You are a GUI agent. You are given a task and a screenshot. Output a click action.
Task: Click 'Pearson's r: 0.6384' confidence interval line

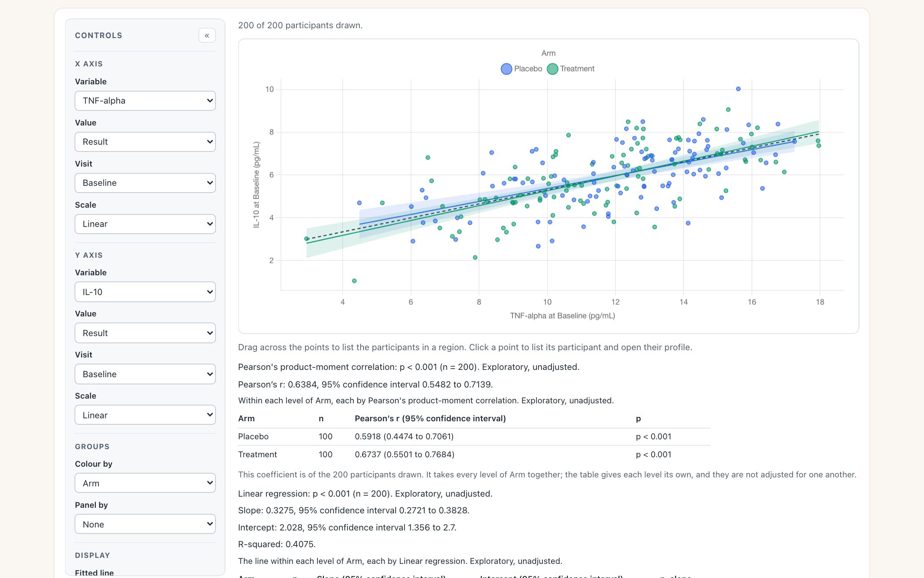coord(365,384)
